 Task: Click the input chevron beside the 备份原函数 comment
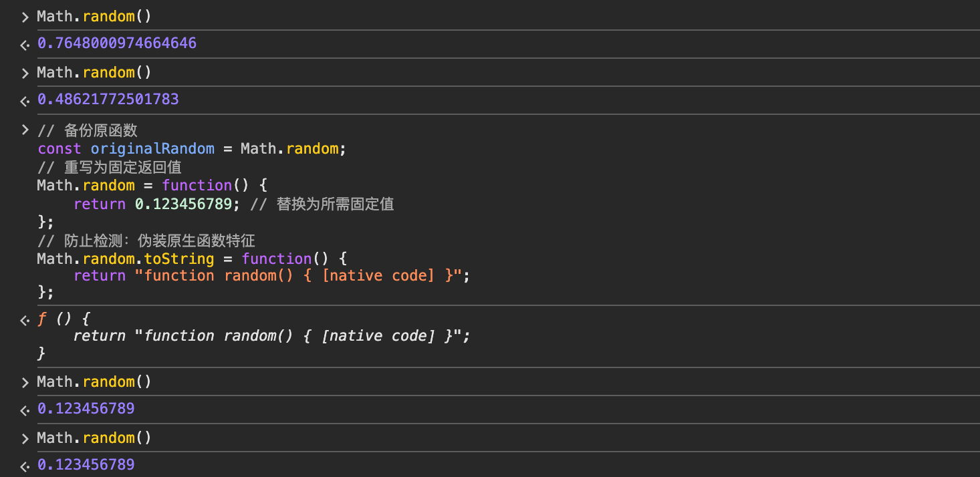[x=25, y=129]
